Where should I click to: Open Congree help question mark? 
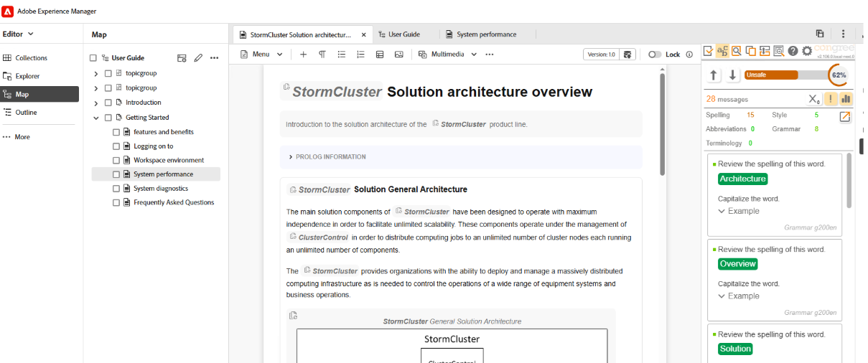pos(793,51)
